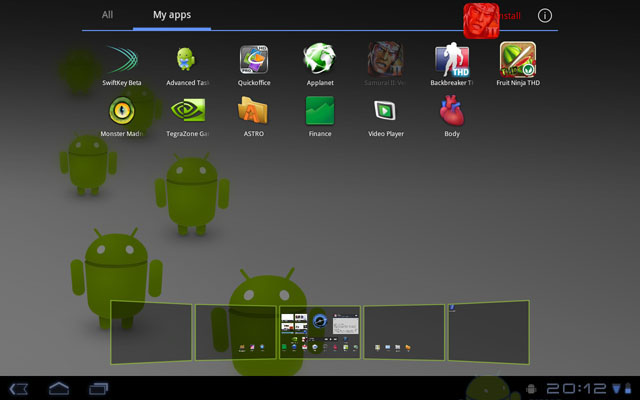Select the My apps tab
Image resolution: width=640 pixels, height=400 pixels.
[172, 15]
